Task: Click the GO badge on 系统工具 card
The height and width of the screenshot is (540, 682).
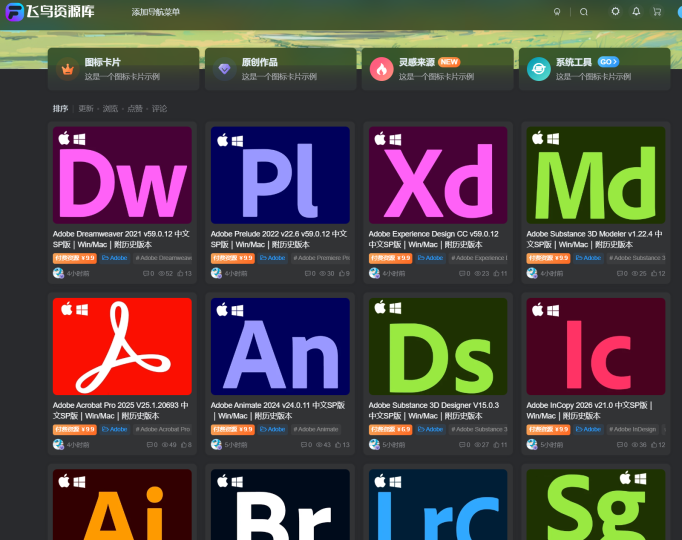Action: tap(608, 62)
